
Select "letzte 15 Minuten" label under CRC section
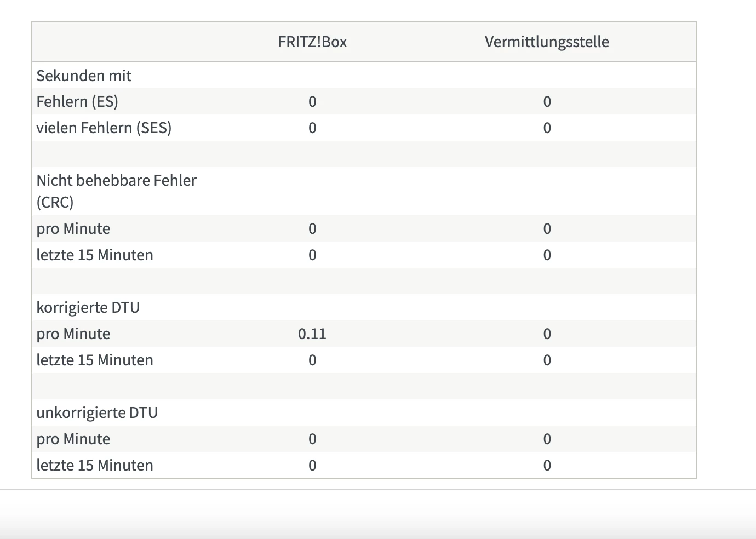pos(95,255)
